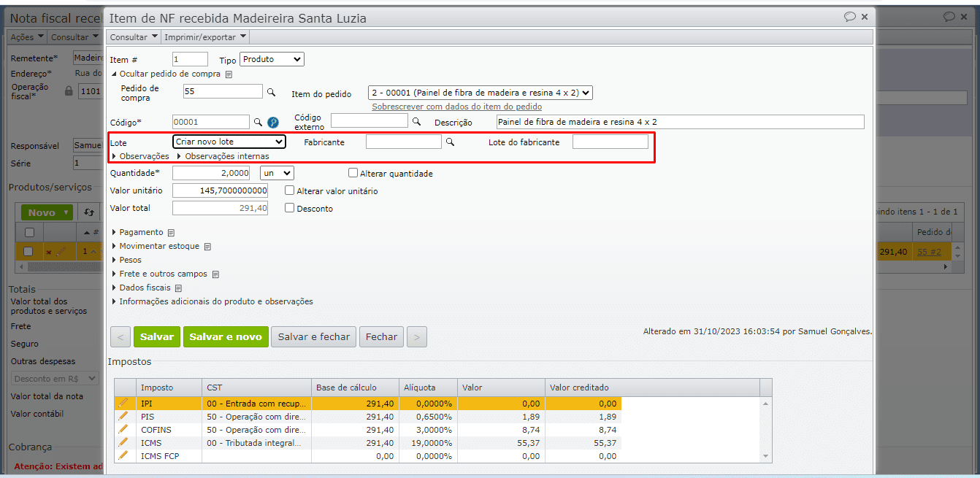Search for a Pedido de compra via magnifier icon

pyautogui.click(x=271, y=92)
